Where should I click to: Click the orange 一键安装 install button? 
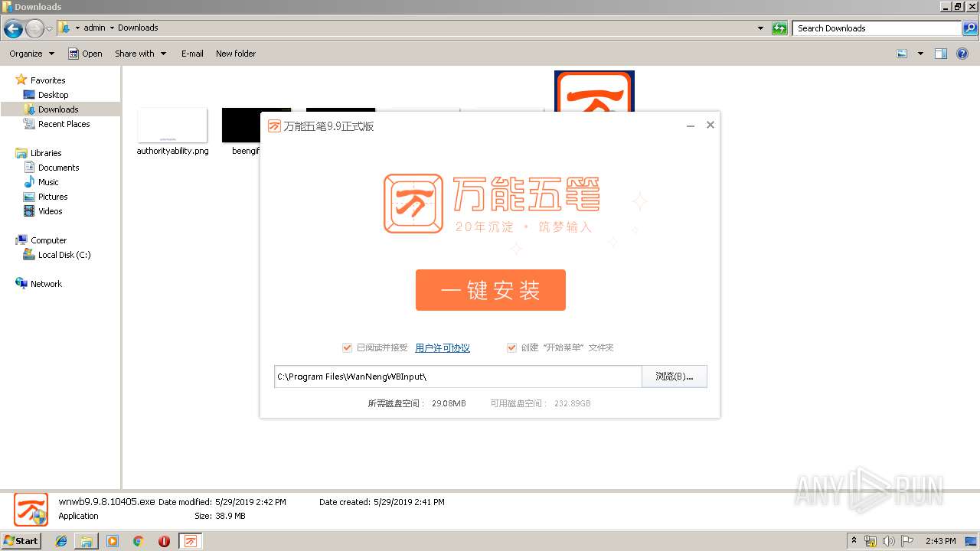click(x=490, y=290)
